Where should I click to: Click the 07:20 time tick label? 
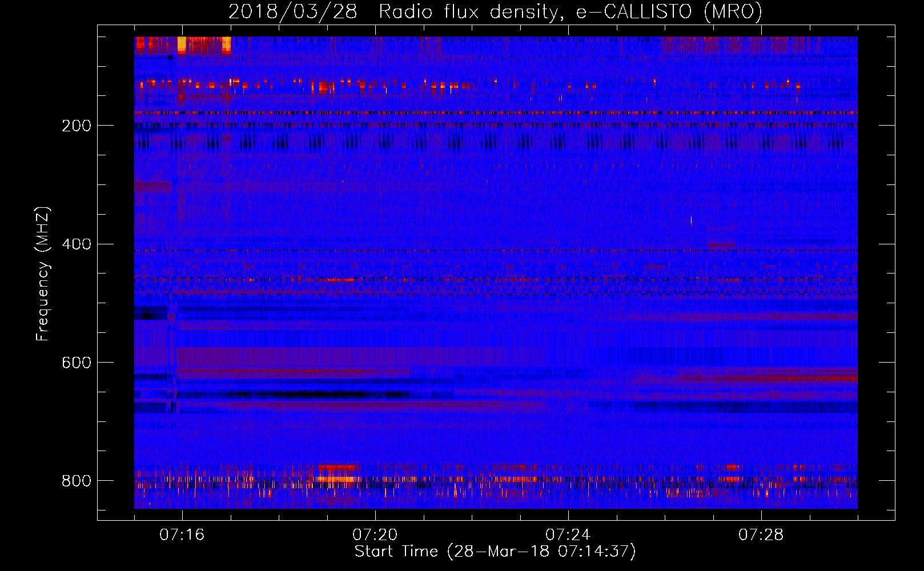[375, 535]
